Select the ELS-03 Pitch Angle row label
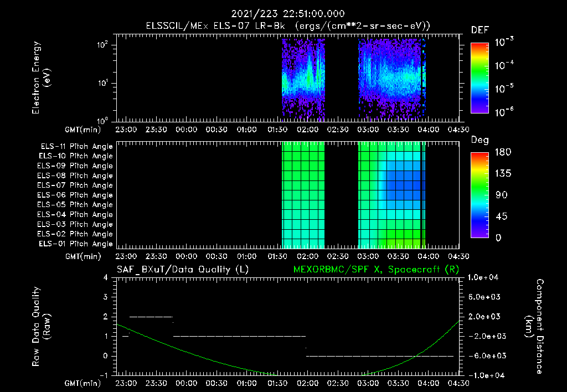The height and width of the screenshot is (392, 567). tap(75, 225)
